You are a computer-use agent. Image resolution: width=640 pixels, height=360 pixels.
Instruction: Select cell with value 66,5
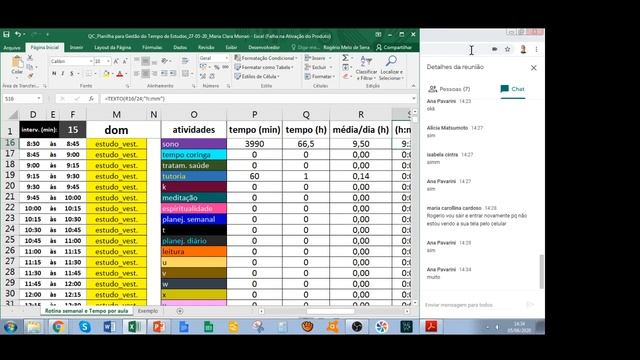click(306, 144)
